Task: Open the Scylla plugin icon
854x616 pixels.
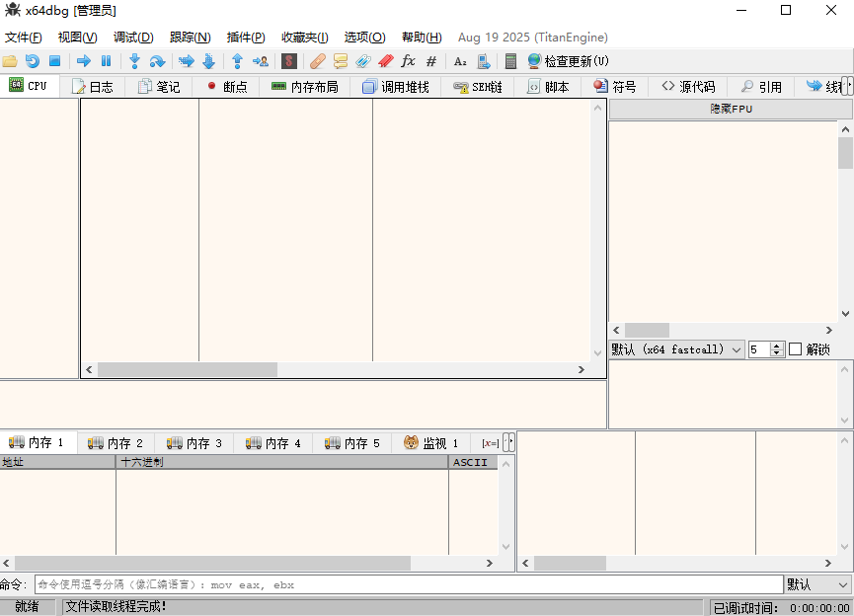Action: click(289, 61)
